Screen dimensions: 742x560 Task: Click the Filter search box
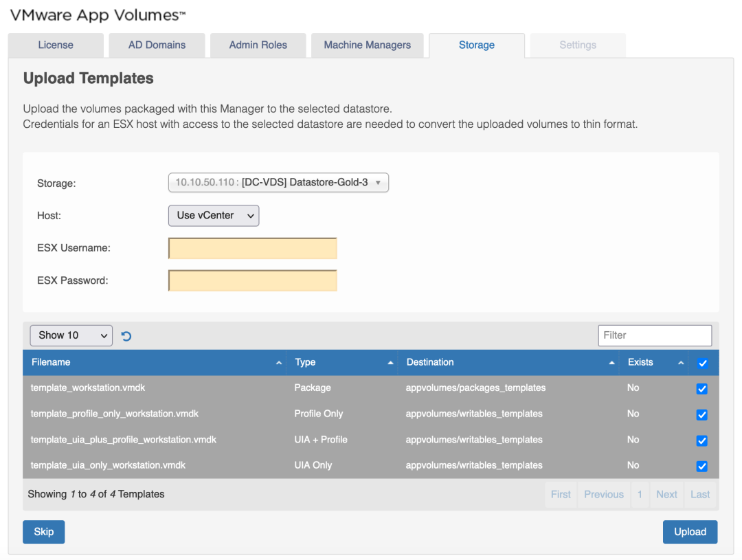[655, 335]
